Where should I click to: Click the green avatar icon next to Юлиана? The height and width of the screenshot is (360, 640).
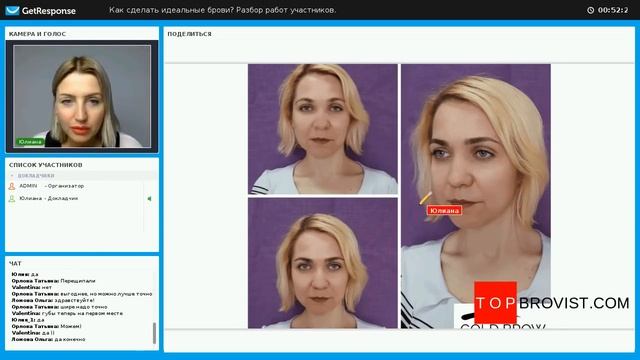point(12,199)
